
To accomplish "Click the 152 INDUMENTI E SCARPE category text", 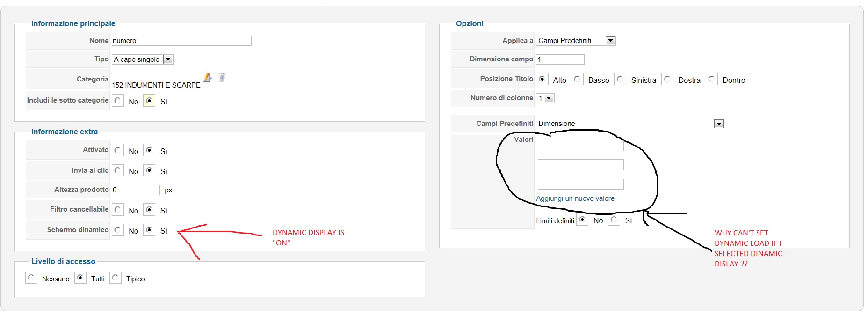I will [x=156, y=85].
